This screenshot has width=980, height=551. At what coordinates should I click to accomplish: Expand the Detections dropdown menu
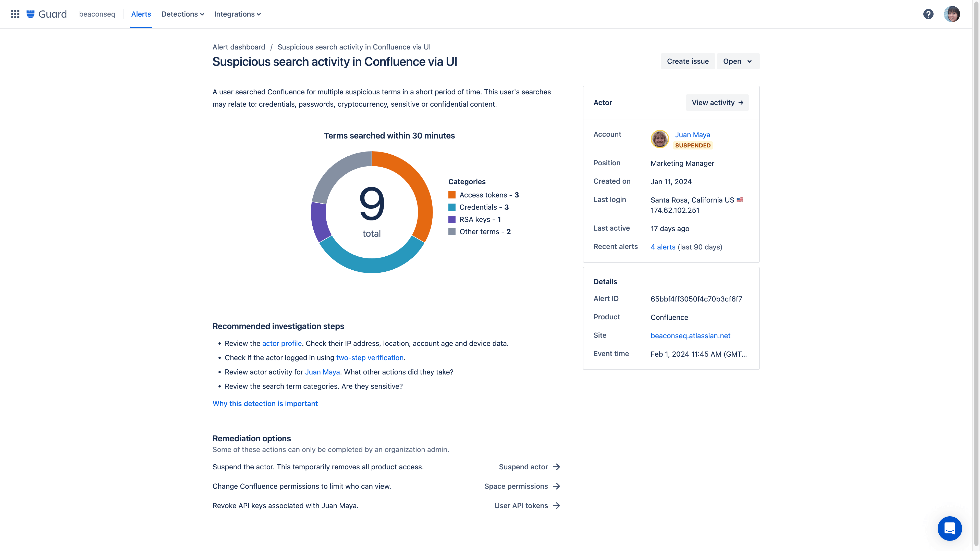pyautogui.click(x=182, y=14)
